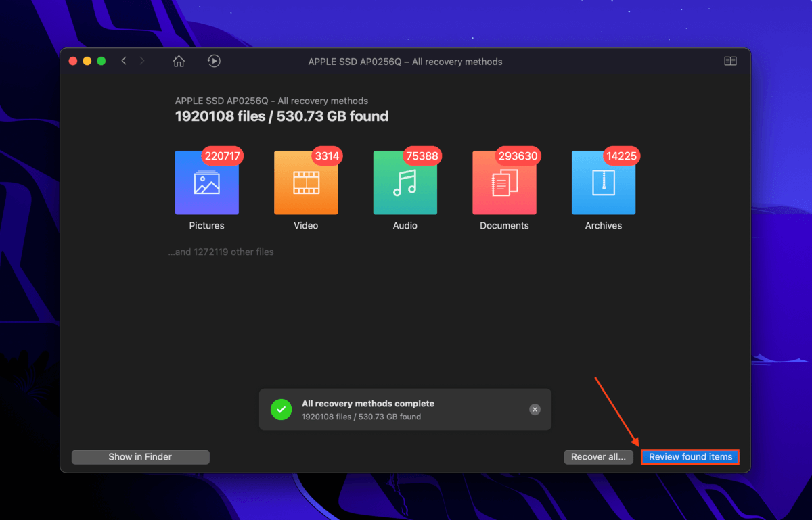Go to the home screen icon
Viewport: 812px width, 520px height.
tap(179, 61)
